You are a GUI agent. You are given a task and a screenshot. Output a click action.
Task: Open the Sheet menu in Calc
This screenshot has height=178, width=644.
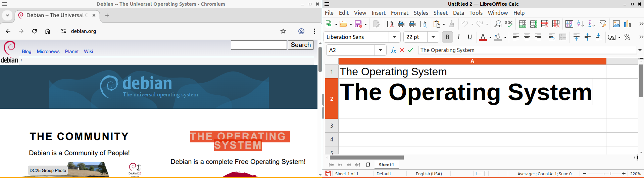[x=440, y=13]
